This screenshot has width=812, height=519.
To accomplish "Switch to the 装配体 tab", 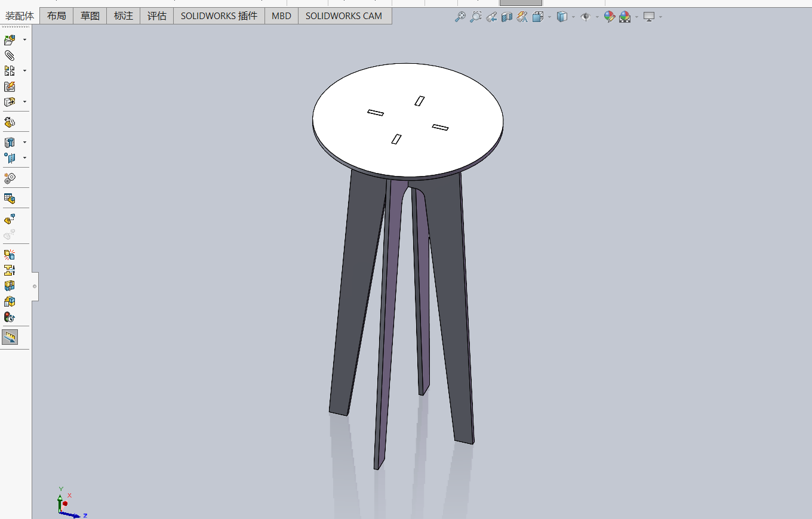I will pos(20,16).
